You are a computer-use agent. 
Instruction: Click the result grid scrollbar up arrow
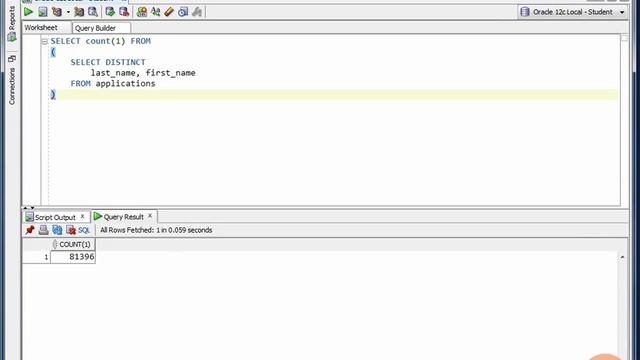click(x=622, y=257)
